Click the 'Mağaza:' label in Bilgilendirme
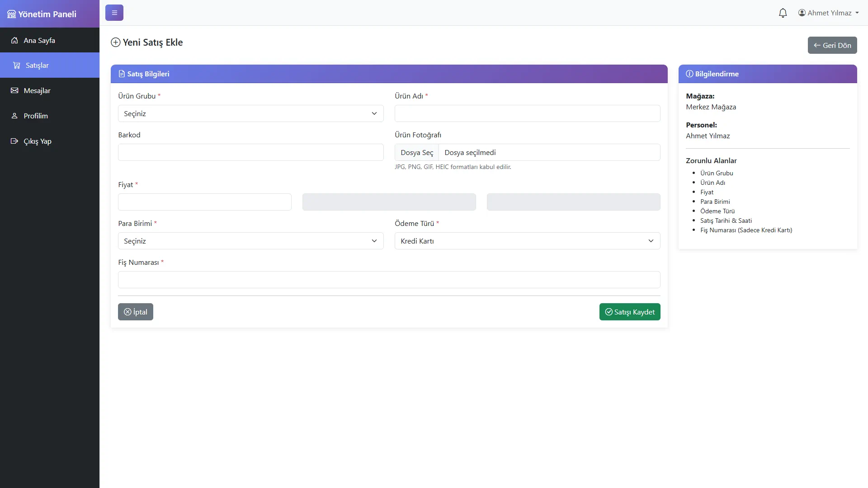868x488 pixels. [700, 96]
